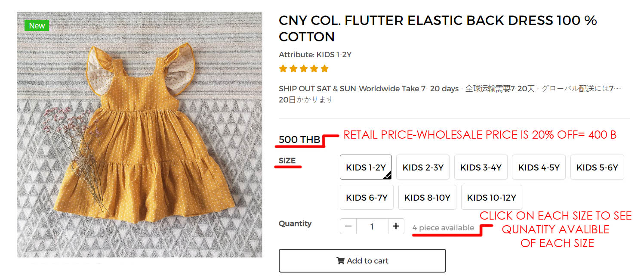
Task: Select size KIDS 3-4Y
Action: [481, 167]
